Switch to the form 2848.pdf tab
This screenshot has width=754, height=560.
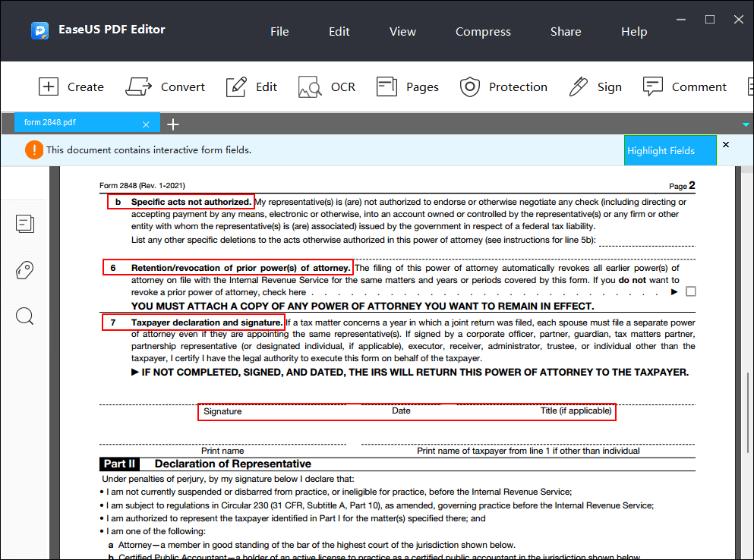(87, 123)
